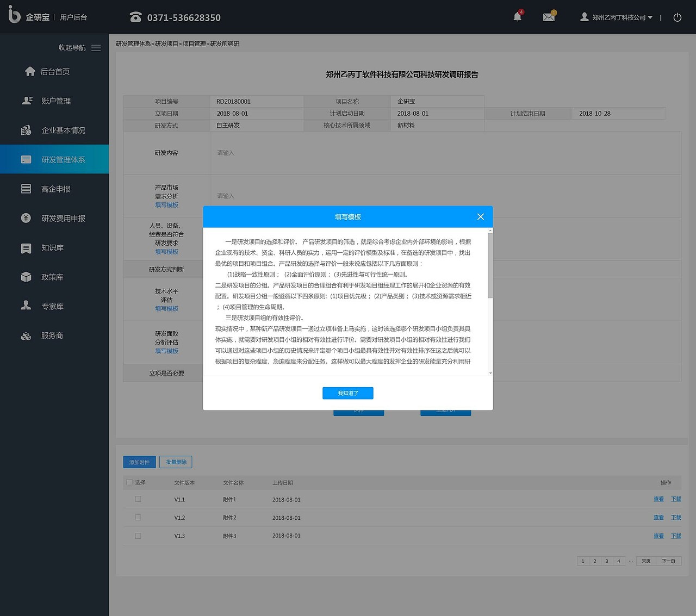The image size is (696, 616).
Task: Click 查看 link for 附件2
Action: coord(658,518)
